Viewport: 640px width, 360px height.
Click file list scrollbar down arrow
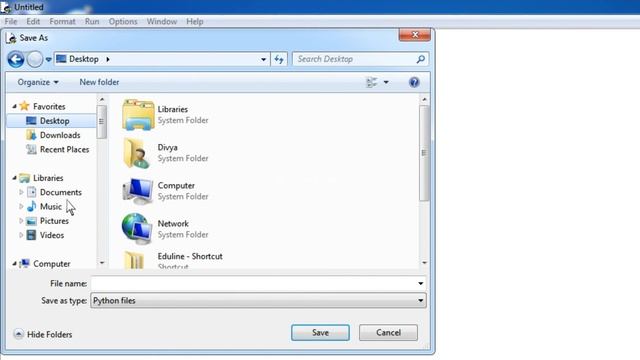pyautogui.click(x=424, y=263)
